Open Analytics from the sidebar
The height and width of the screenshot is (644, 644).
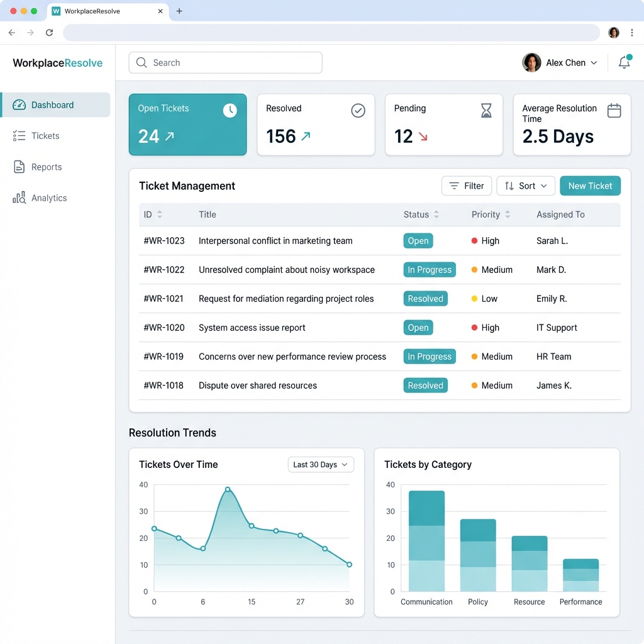(x=49, y=198)
